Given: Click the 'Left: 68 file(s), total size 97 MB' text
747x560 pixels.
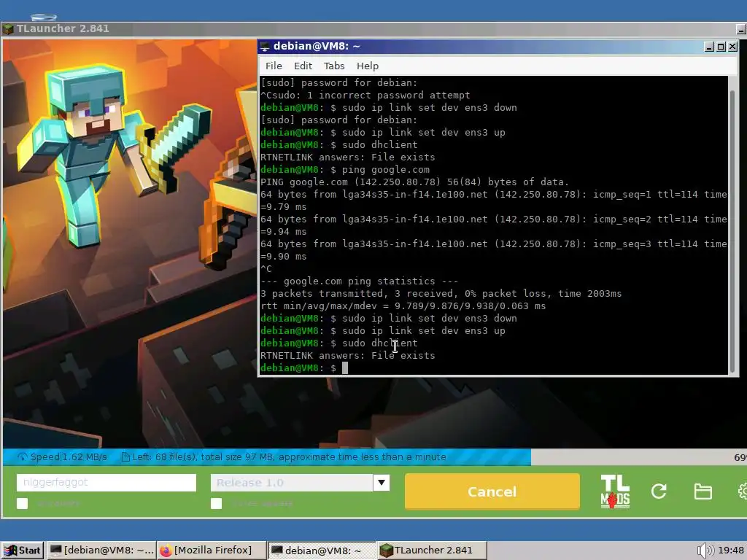Looking at the screenshot, I should [289, 457].
